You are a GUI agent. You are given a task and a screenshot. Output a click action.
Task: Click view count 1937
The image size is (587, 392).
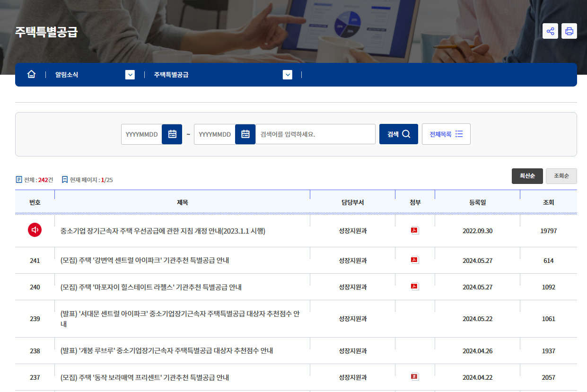548,351
